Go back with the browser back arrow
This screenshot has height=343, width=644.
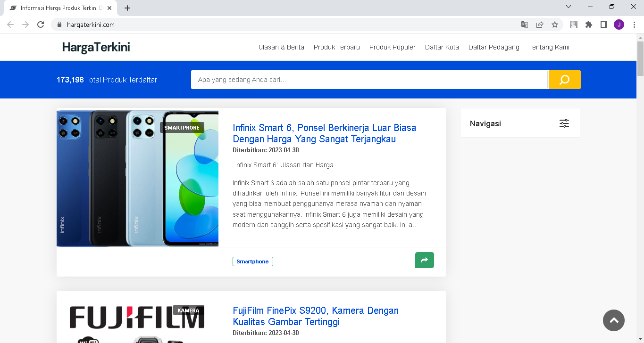pos(10,24)
